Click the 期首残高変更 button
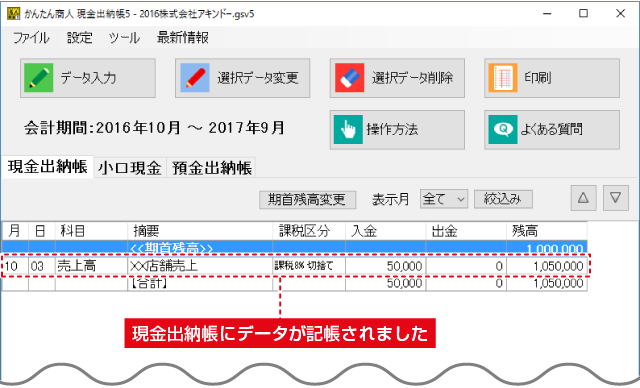 pos(307,200)
